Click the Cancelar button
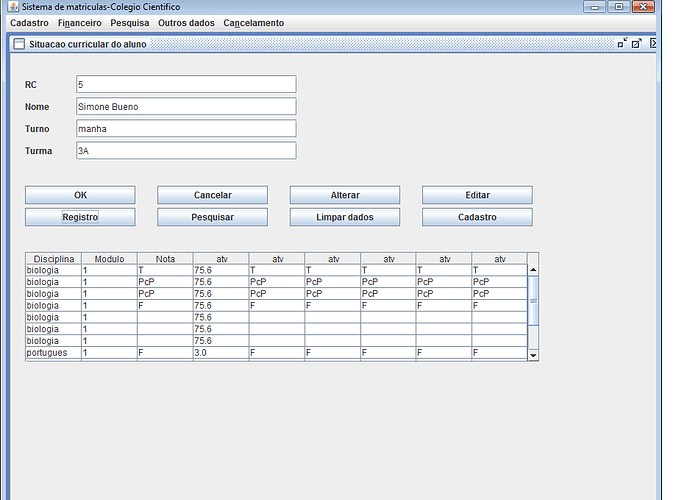Viewport: 690px width, 500px height. click(x=213, y=195)
